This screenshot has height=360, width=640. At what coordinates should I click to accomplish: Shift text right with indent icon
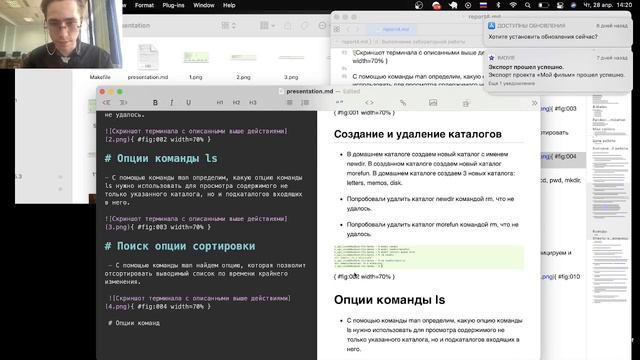[123, 103]
